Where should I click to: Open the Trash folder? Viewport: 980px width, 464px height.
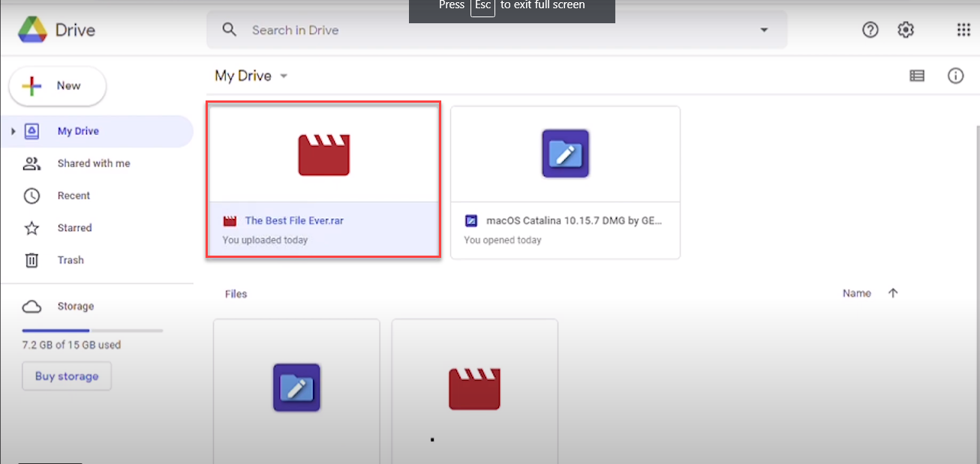(71, 260)
